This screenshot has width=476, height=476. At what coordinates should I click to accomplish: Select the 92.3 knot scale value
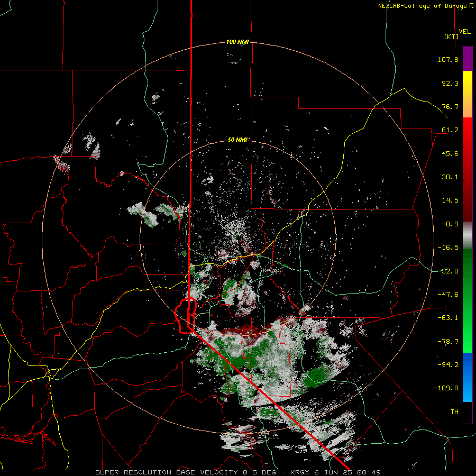(450, 83)
